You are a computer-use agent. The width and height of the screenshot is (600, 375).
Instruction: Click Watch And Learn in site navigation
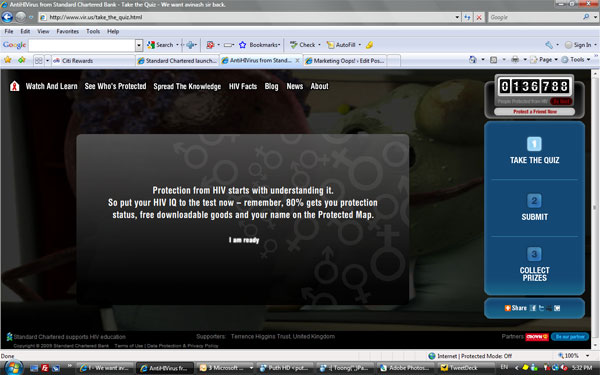pyautogui.click(x=51, y=86)
